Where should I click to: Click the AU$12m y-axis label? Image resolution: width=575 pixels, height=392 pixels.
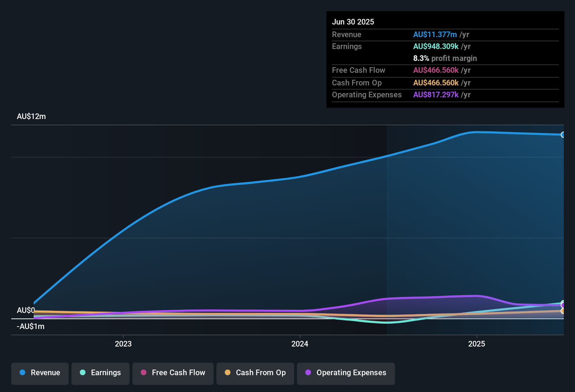pyautogui.click(x=31, y=117)
